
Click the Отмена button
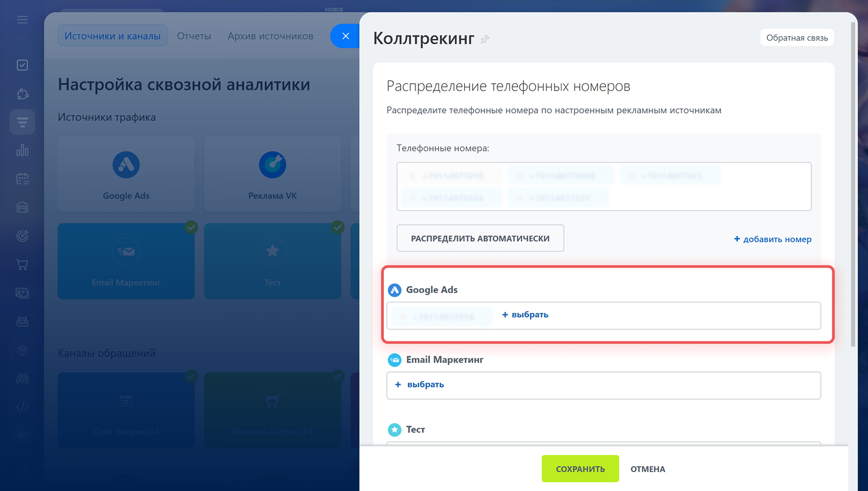click(x=648, y=469)
